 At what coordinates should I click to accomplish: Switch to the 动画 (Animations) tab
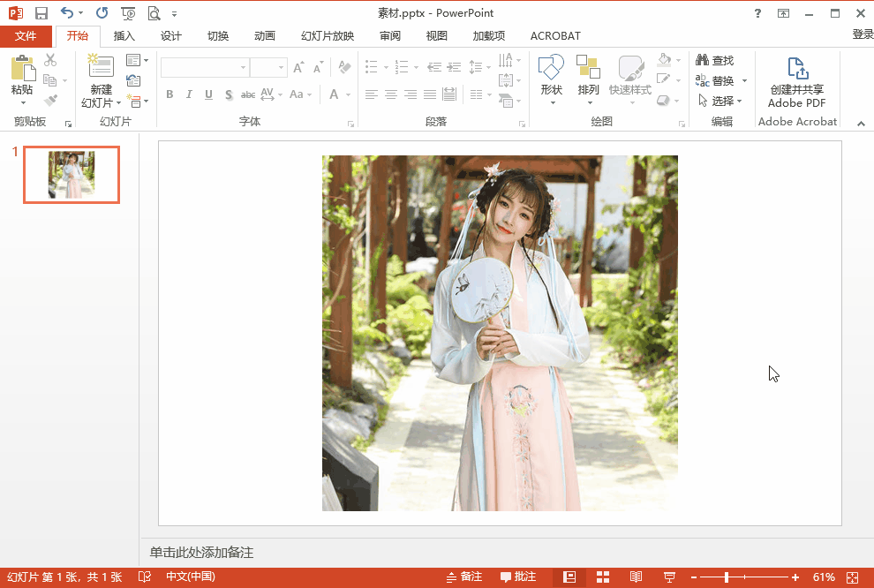(x=265, y=36)
